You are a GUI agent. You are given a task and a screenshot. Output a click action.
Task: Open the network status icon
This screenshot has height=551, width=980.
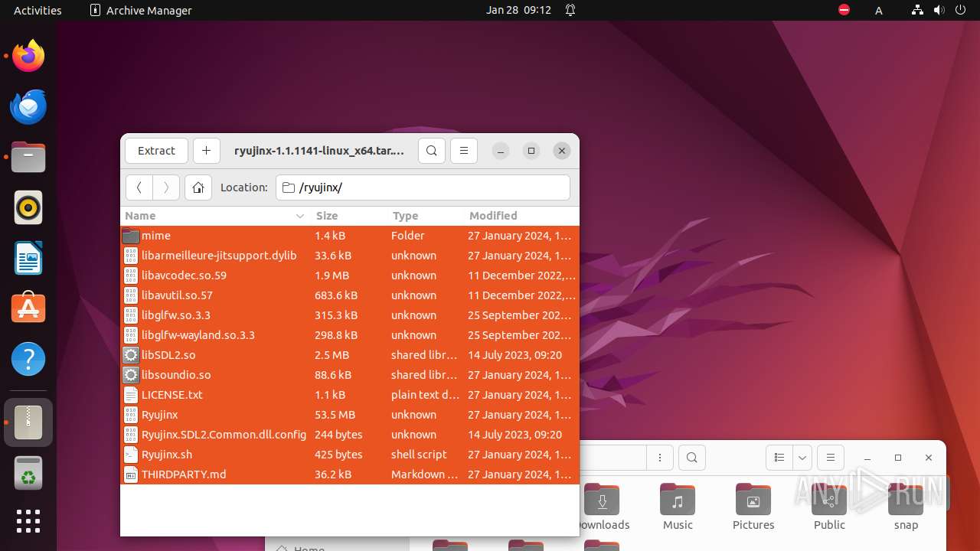[x=917, y=10]
